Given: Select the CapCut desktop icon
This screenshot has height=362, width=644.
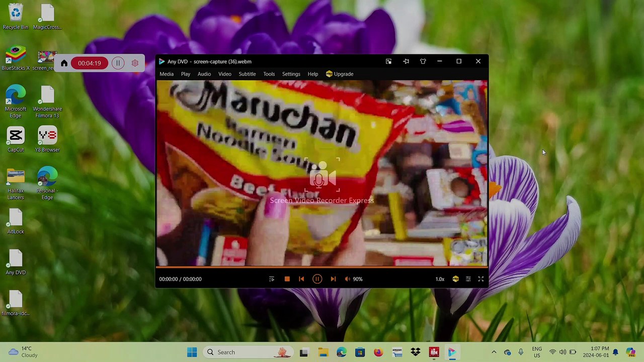Looking at the screenshot, I should (x=16, y=140).
